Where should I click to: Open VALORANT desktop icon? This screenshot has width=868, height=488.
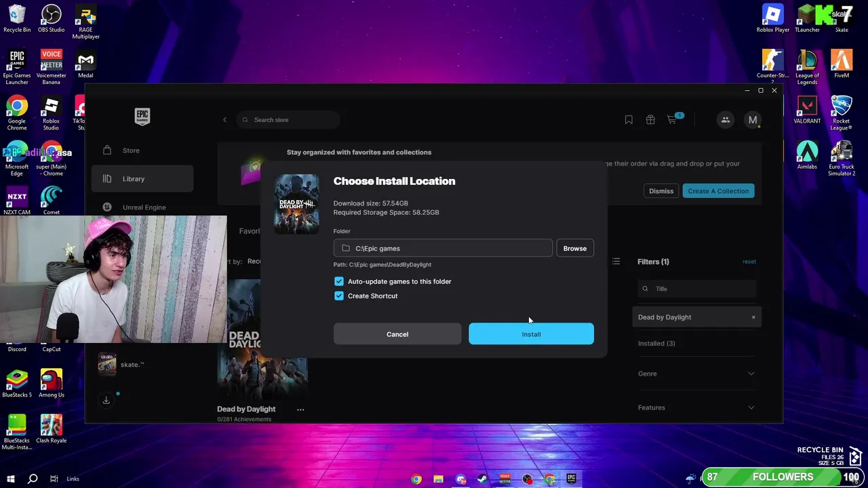[807, 110]
